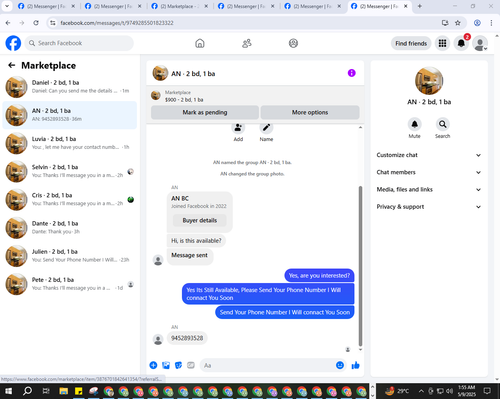Click Mark as pending button
500x399 pixels.
click(205, 112)
